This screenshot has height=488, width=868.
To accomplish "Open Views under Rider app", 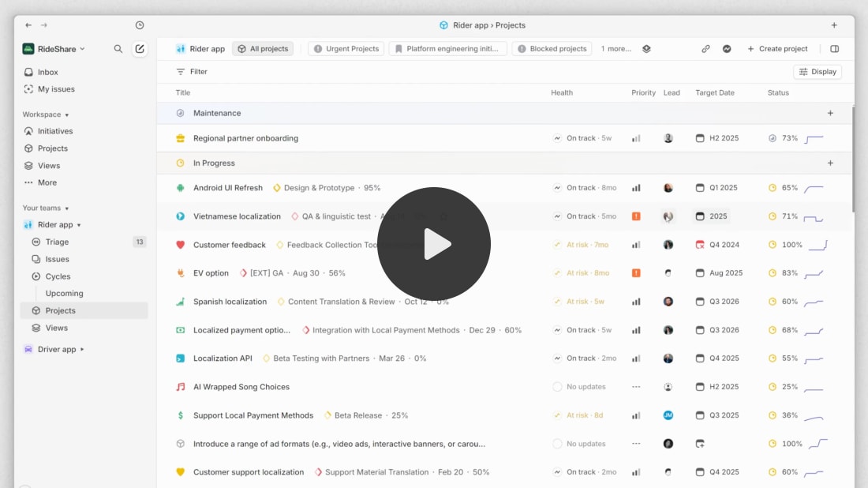I will pos(57,328).
